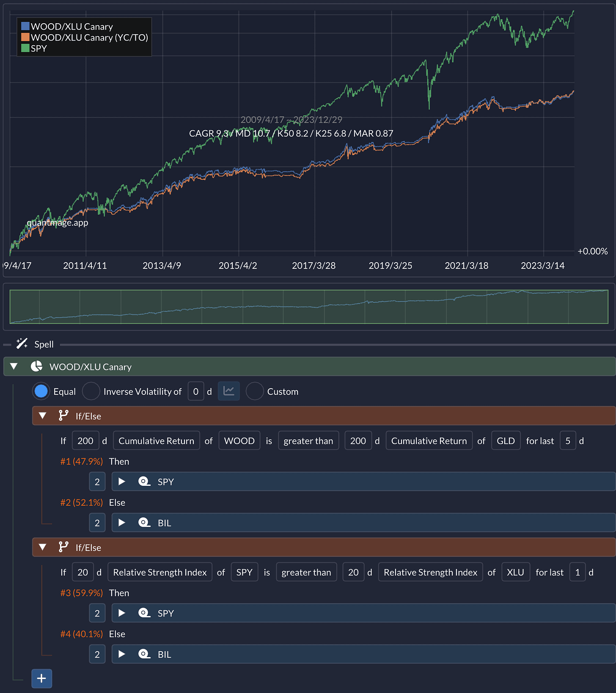
Task: Click the +0.00% axis value
Action: (x=593, y=251)
